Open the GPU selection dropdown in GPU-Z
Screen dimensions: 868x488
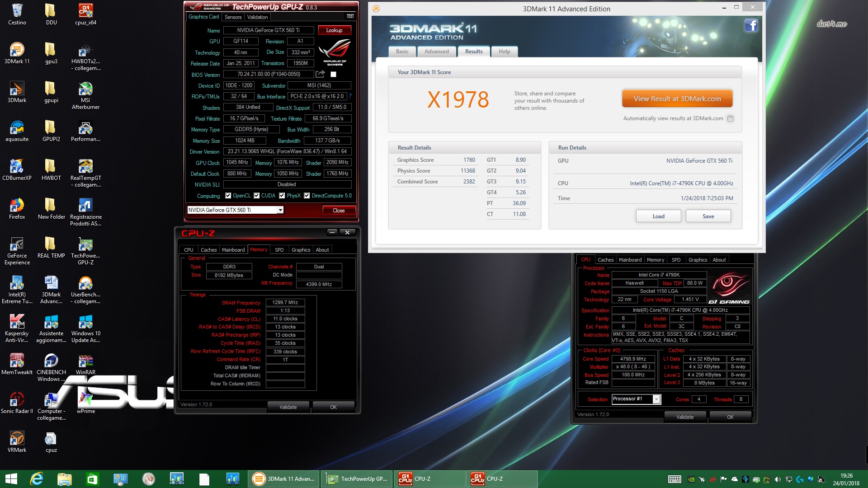280,210
